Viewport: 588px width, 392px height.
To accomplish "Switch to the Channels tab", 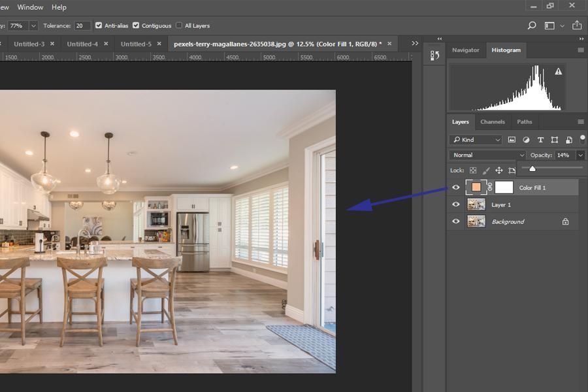I will [493, 122].
